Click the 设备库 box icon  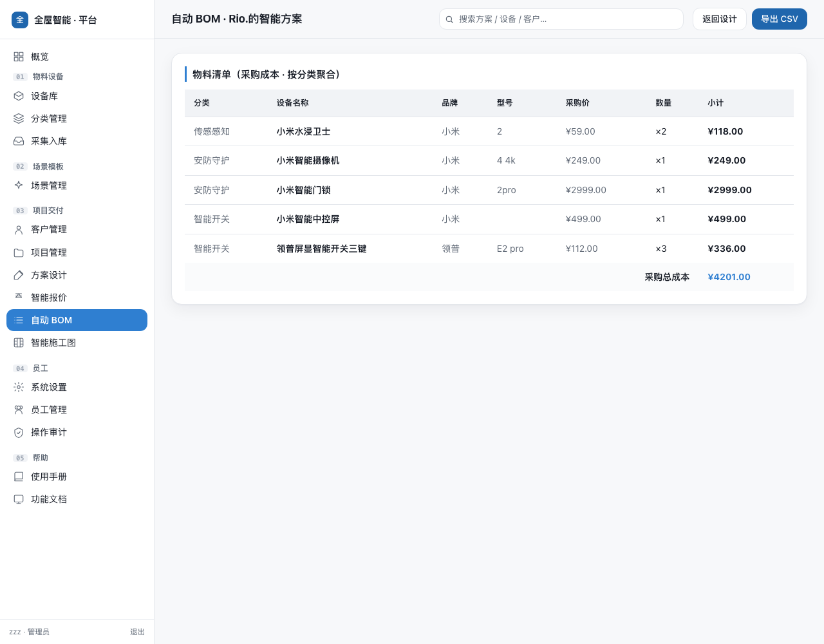click(19, 96)
